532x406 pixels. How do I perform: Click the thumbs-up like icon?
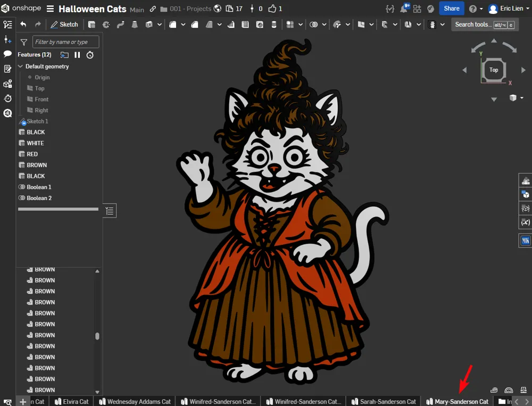272,9
